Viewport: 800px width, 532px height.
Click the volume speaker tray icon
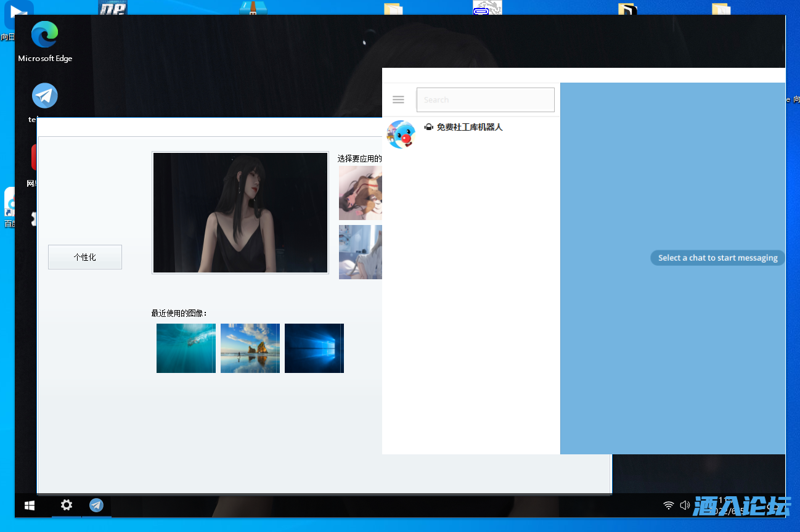tap(685, 505)
